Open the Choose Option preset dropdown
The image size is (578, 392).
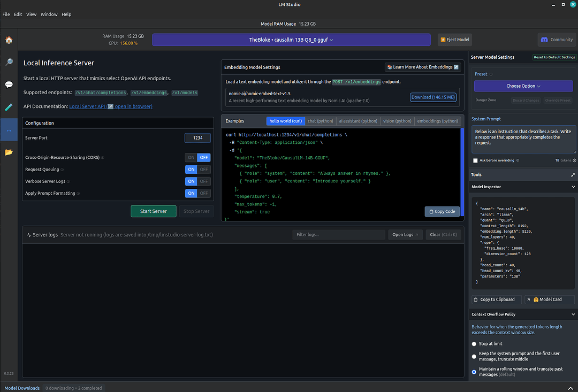point(523,86)
